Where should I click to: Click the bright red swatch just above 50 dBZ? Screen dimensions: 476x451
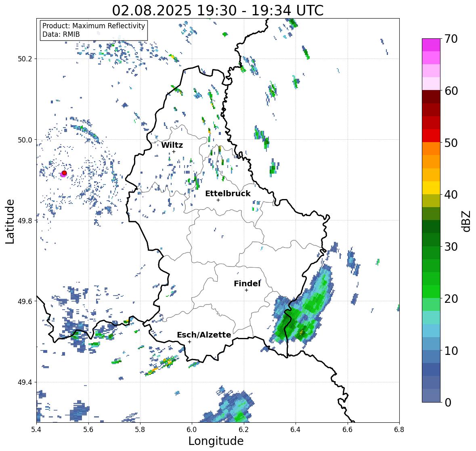431,136
